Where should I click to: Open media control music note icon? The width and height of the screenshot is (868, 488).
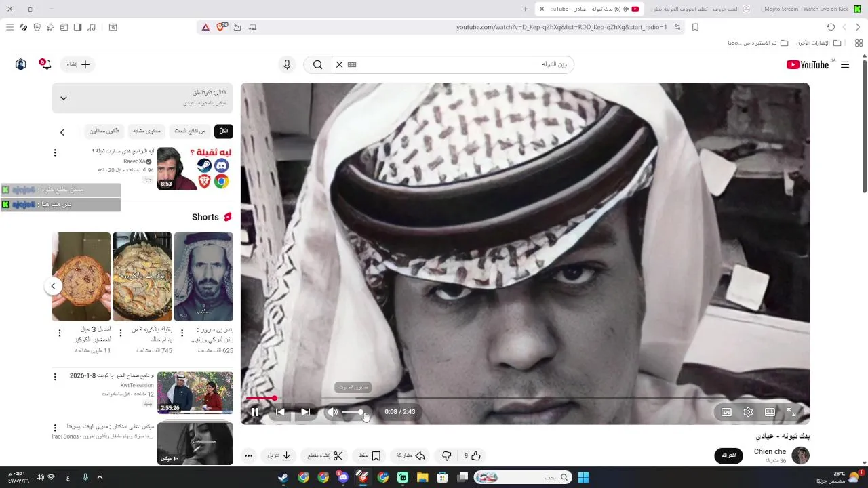pyautogui.click(x=92, y=27)
